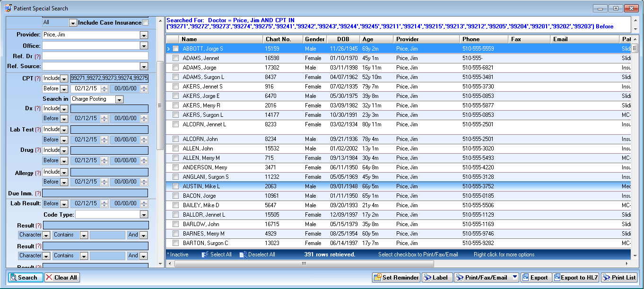The width and height of the screenshot is (644, 289).
Task: Click the DOB column header
Action: coord(343,39)
